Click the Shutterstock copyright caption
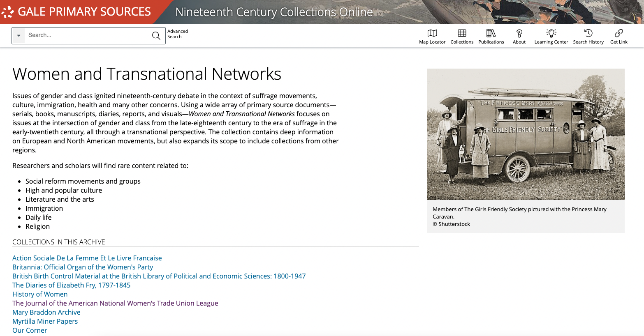The height and width of the screenshot is (336, 644). pyautogui.click(x=451, y=224)
